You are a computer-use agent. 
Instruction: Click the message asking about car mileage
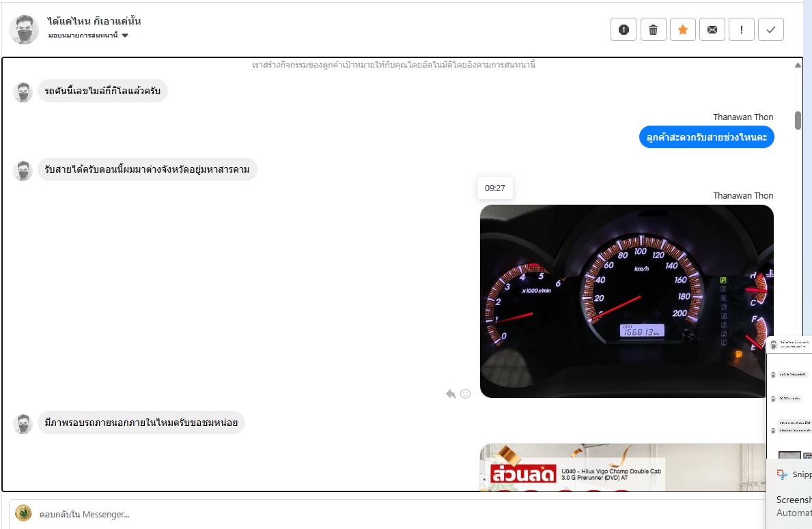[102, 91]
